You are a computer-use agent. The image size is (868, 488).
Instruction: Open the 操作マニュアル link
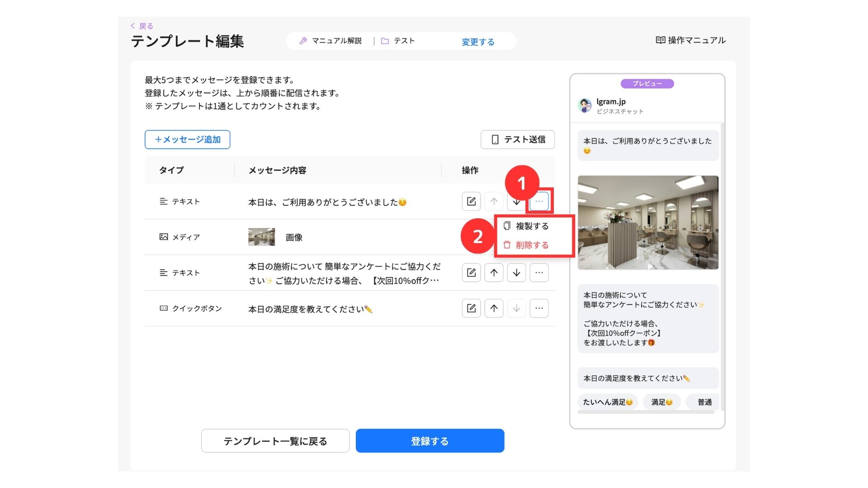pyautogui.click(x=690, y=40)
